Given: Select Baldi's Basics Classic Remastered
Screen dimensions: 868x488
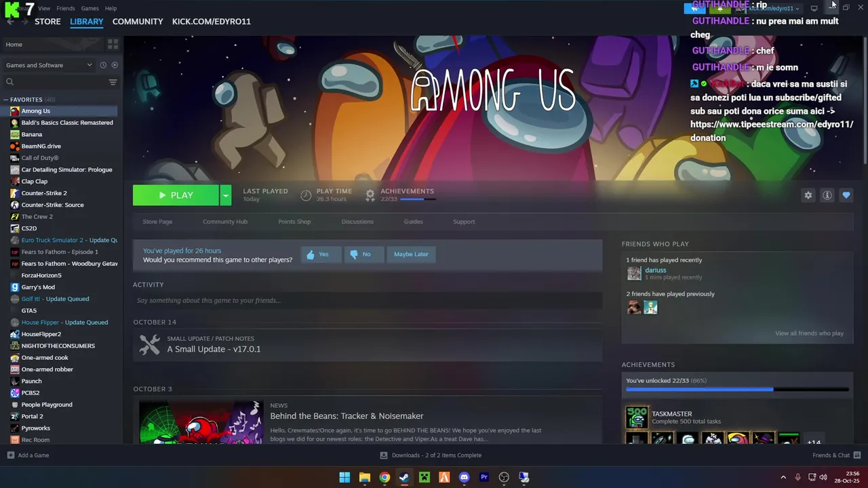Looking at the screenshot, I should click(67, 123).
